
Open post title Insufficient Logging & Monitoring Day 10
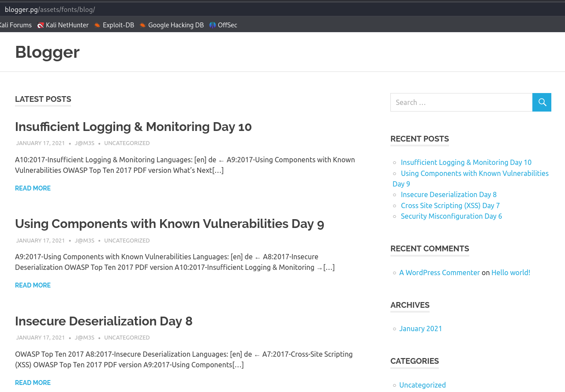tap(133, 127)
